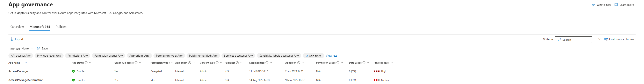Screen dimensions: 644x84
Task: Click the Data usage info icon
Action: coord(364,63)
